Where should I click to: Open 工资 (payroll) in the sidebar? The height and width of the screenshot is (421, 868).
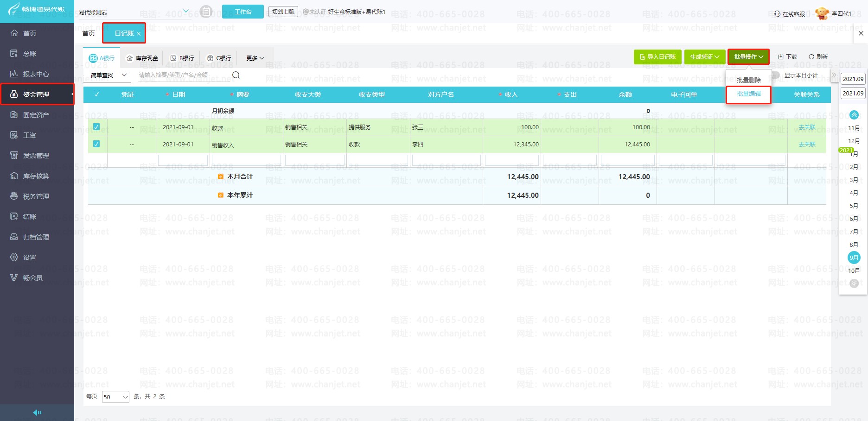click(x=30, y=135)
